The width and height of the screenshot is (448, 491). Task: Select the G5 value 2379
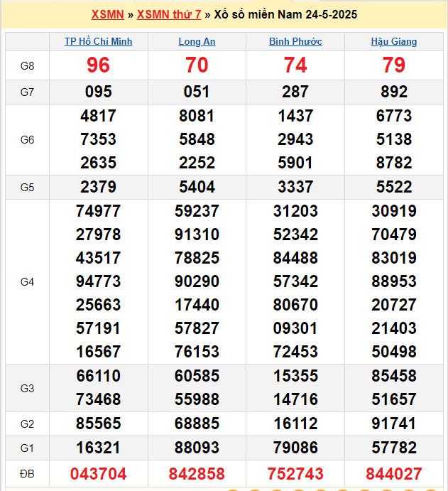(98, 187)
